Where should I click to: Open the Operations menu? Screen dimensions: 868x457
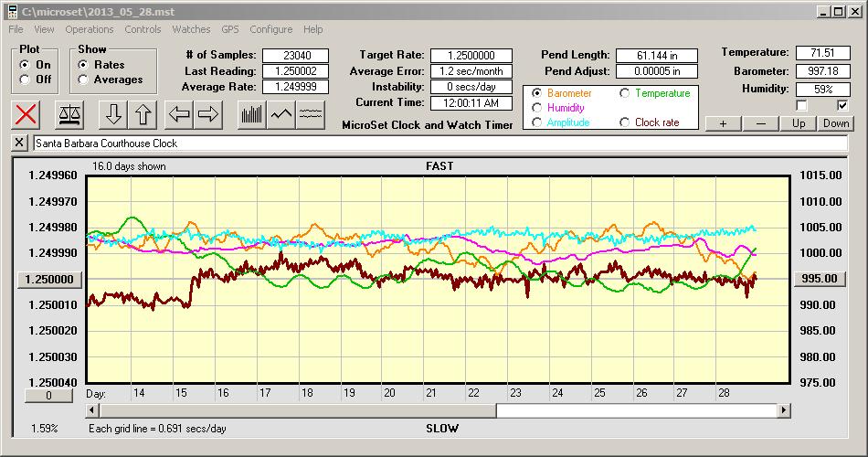[90, 29]
